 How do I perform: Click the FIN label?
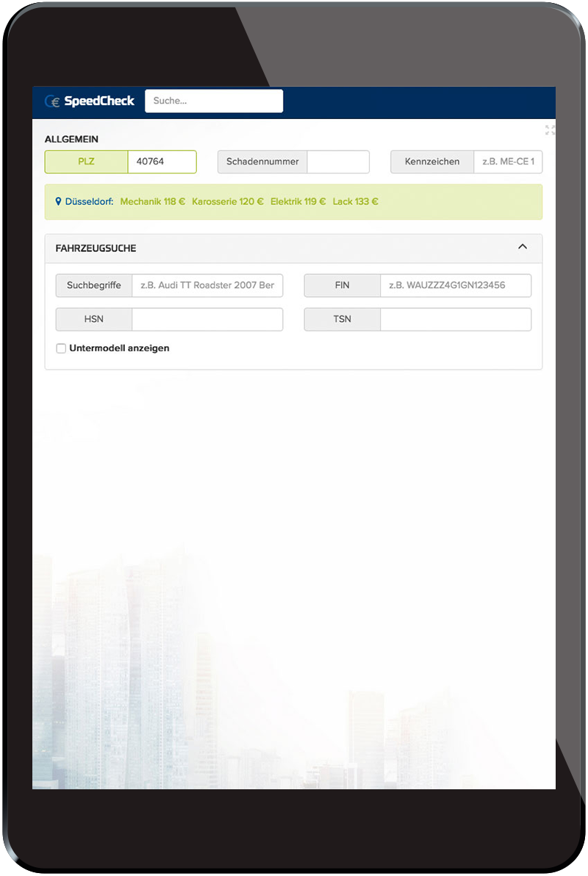click(342, 285)
